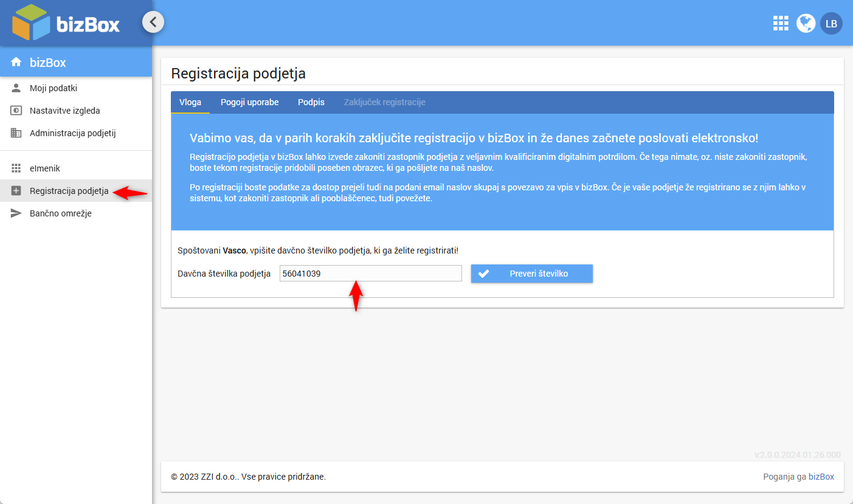
Task: Click the Nastavitve izgleda icon
Action: (x=16, y=111)
